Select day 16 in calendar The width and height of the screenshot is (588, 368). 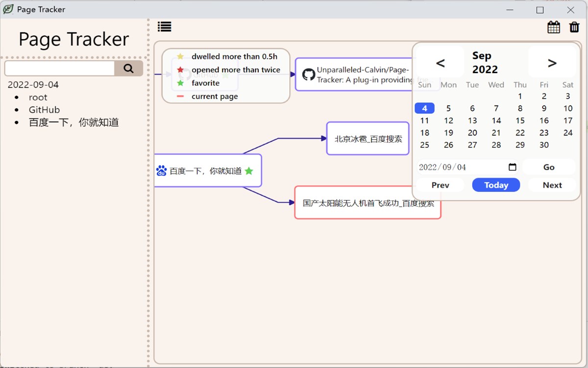coord(544,121)
